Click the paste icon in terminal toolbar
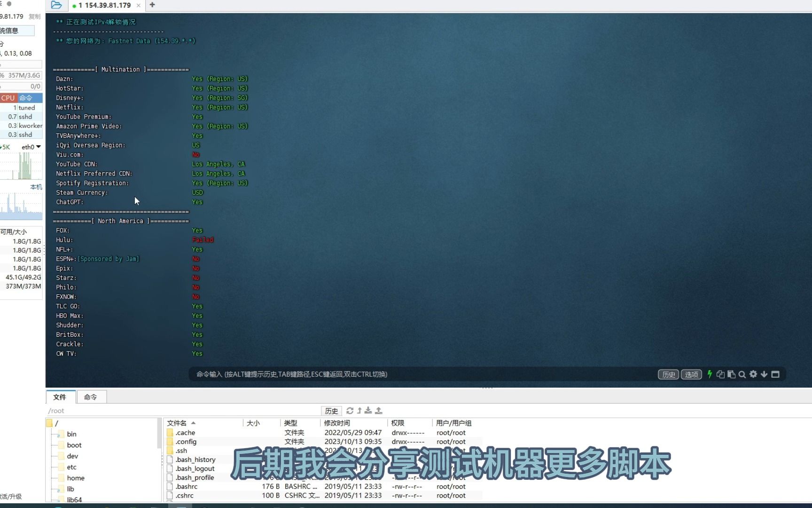The image size is (812, 508). [731, 374]
